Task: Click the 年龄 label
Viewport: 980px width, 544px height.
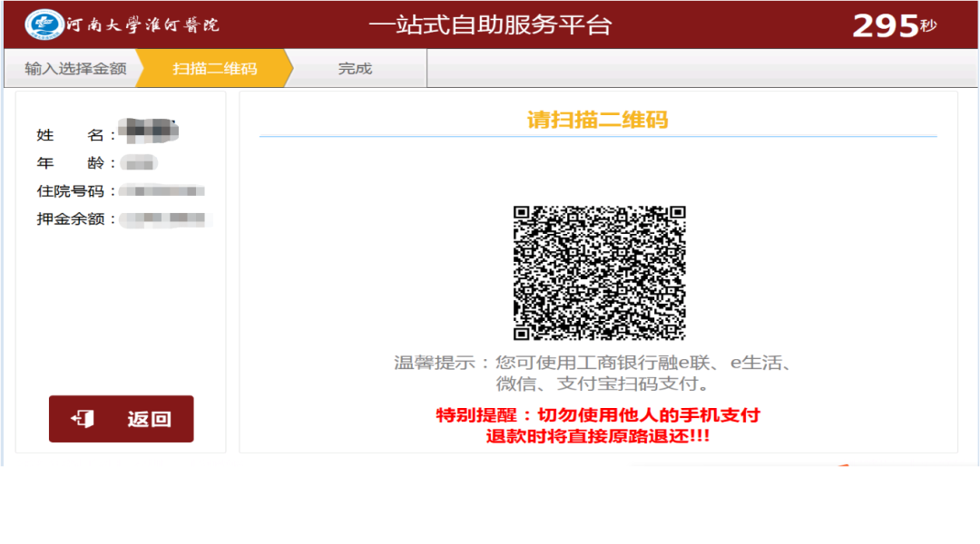Action: 75,163
